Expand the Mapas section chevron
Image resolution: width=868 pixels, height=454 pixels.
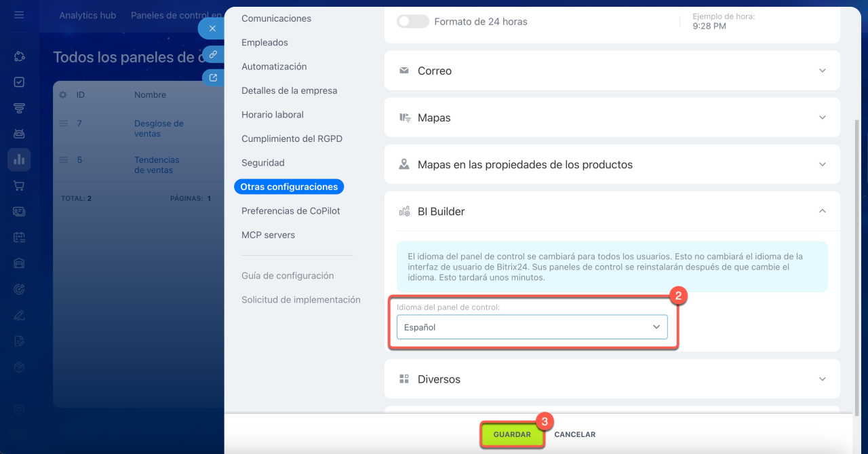click(x=823, y=117)
